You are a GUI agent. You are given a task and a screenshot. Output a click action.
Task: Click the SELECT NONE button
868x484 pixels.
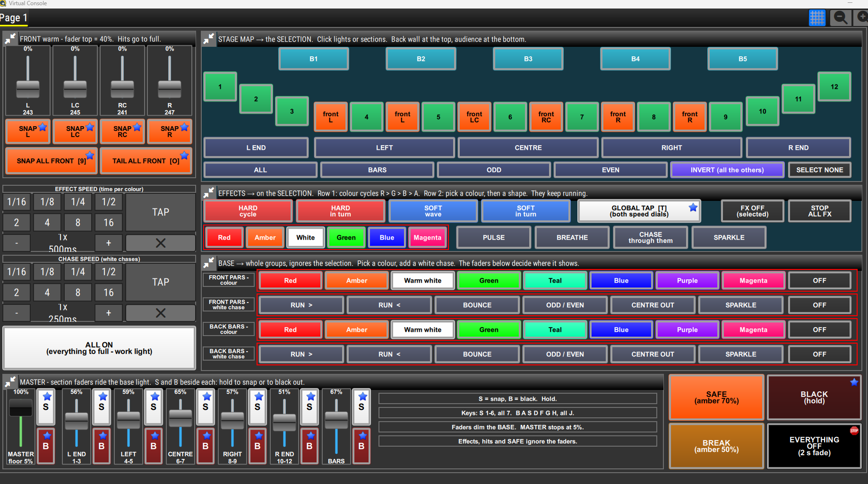(x=819, y=170)
